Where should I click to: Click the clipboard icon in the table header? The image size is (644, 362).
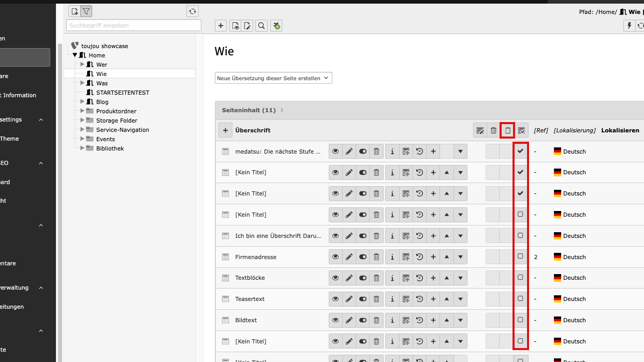click(x=507, y=130)
